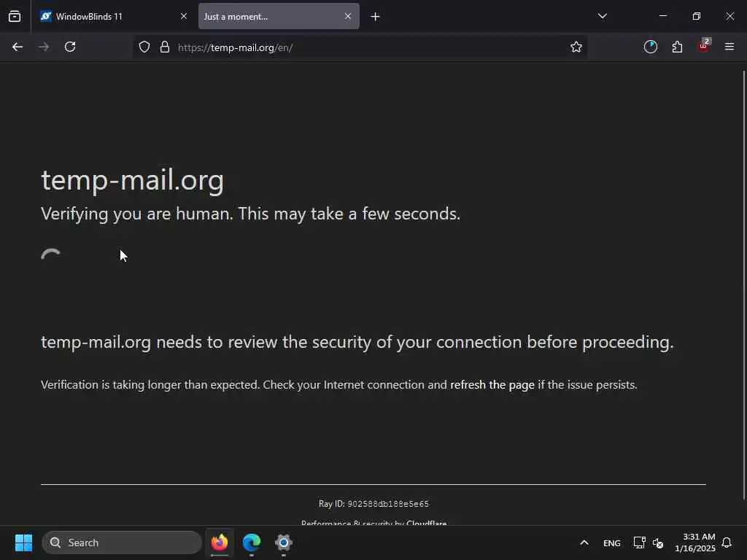Image resolution: width=747 pixels, height=560 pixels.
Task: Open the notifications bell icon
Action: click(x=727, y=542)
